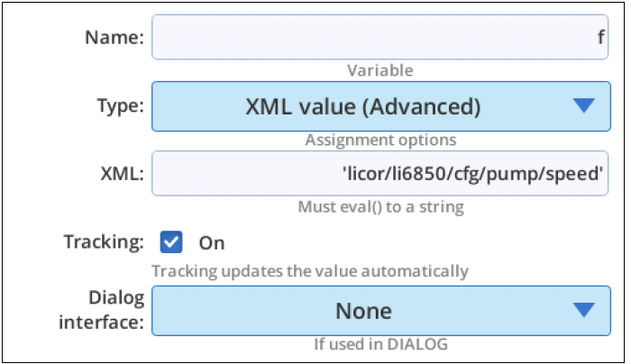Click the If used in DIALOG hint
This screenshot has width=631, height=364.
click(x=380, y=344)
